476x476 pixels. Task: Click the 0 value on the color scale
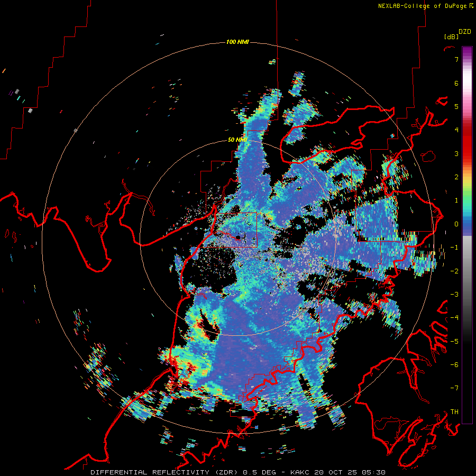456,224
